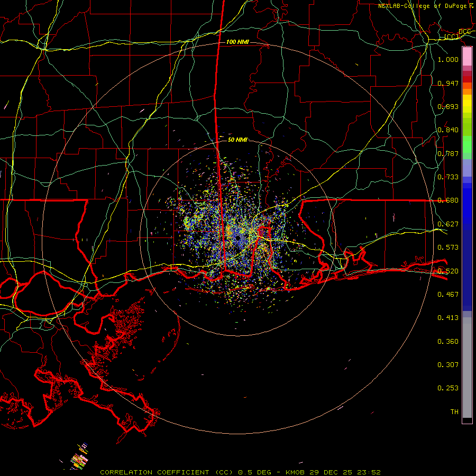
Task: Click the 50 NMI range ring label
Action: pos(237,140)
